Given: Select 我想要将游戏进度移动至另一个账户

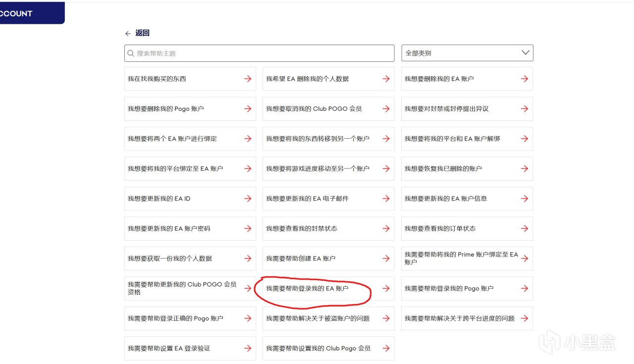Looking at the screenshot, I should 328,169.
